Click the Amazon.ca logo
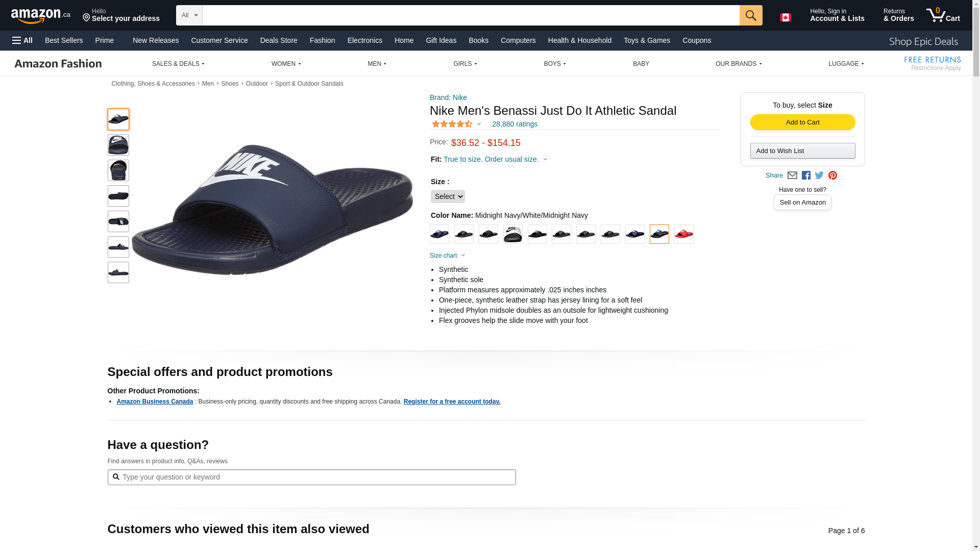This screenshot has height=551, width=980. (x=41, y=16)
